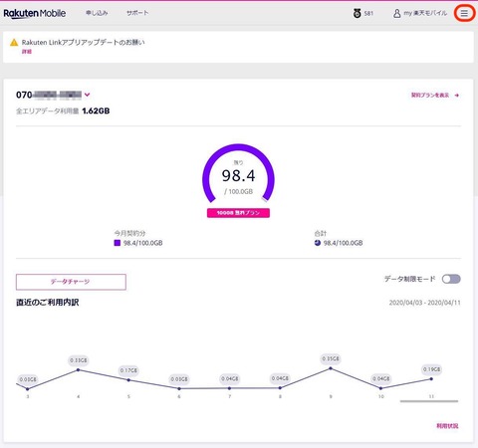Screen dimensions: 478x448
Task: Click the purple square legend for 今月契約分
Action: pos(117,243)
